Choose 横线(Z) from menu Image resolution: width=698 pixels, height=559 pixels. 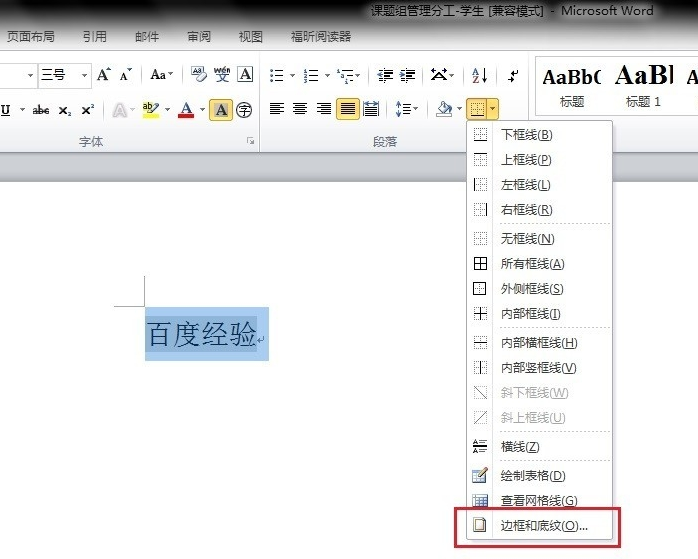(540, 446)
